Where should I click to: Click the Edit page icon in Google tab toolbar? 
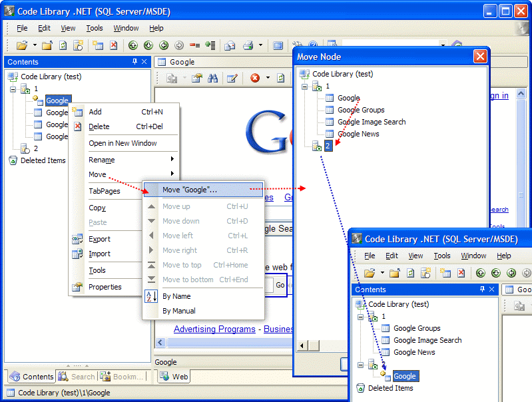coord(232,79)
